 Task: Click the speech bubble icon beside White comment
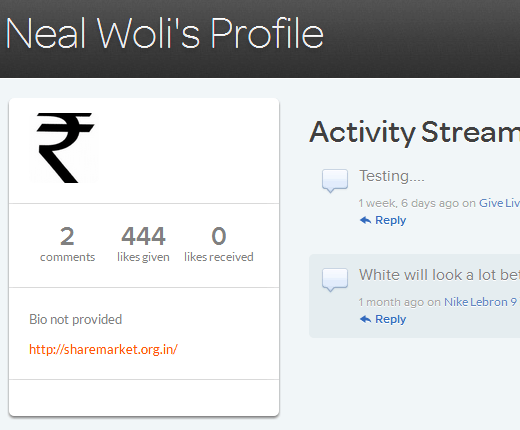(x=335, y=280)
